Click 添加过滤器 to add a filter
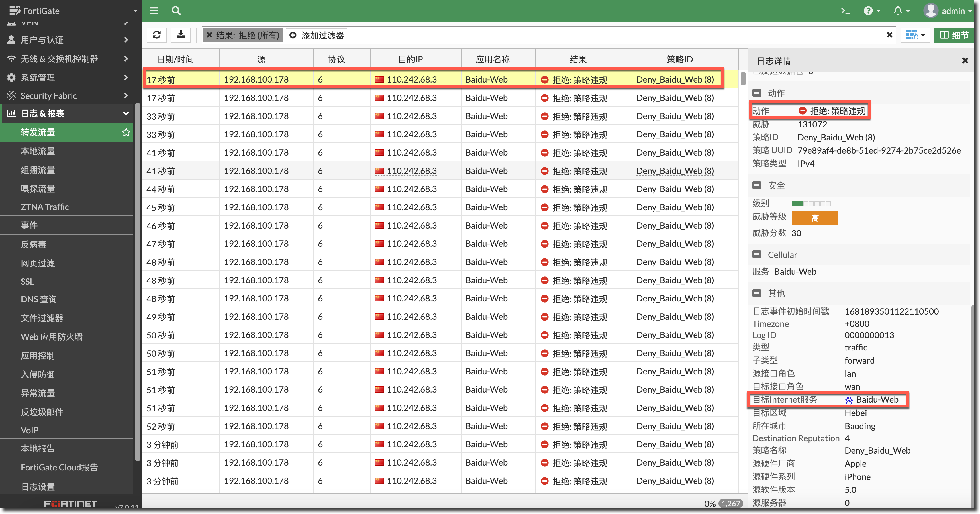The height and width of the screenshot is (514, 980). 317,35
